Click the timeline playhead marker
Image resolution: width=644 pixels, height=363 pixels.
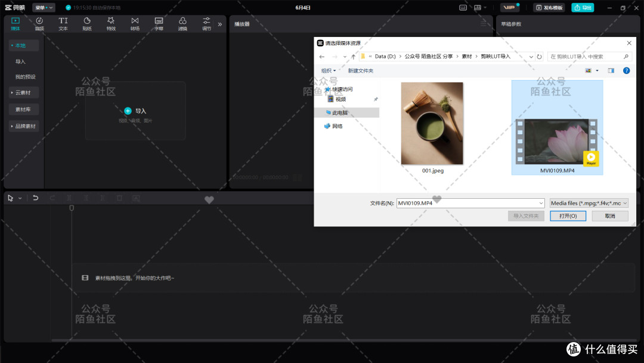(x=72, y=208)
